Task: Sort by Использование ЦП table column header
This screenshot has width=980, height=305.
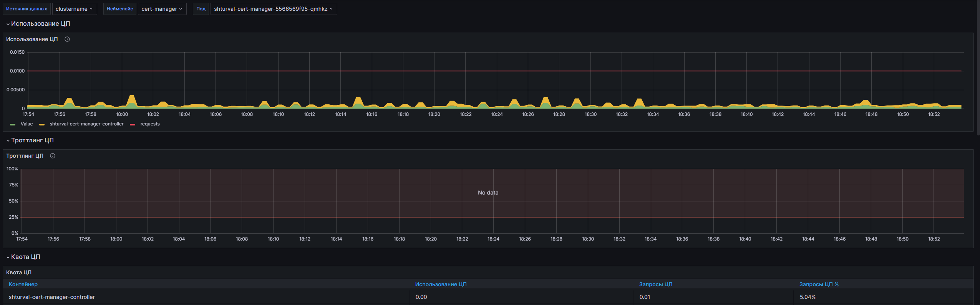Action: tap(441, 284)
